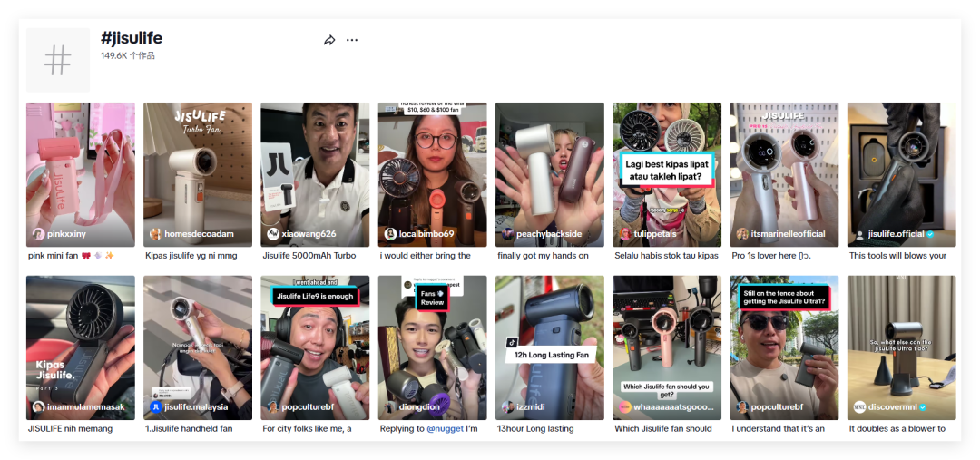The height and width of the screenshot is (460, 980).
Task: Click the jisulife.official username
Action: click(x=896, y=234)
